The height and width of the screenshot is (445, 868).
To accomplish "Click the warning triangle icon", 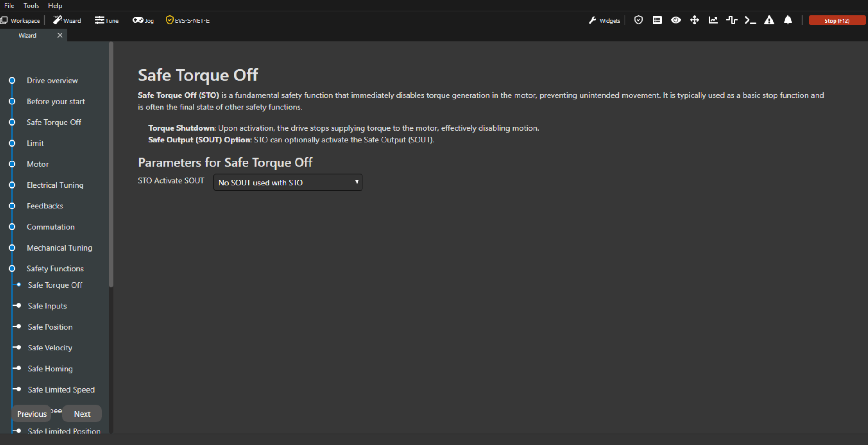I will pyautogui.click(x=769, y=20).
